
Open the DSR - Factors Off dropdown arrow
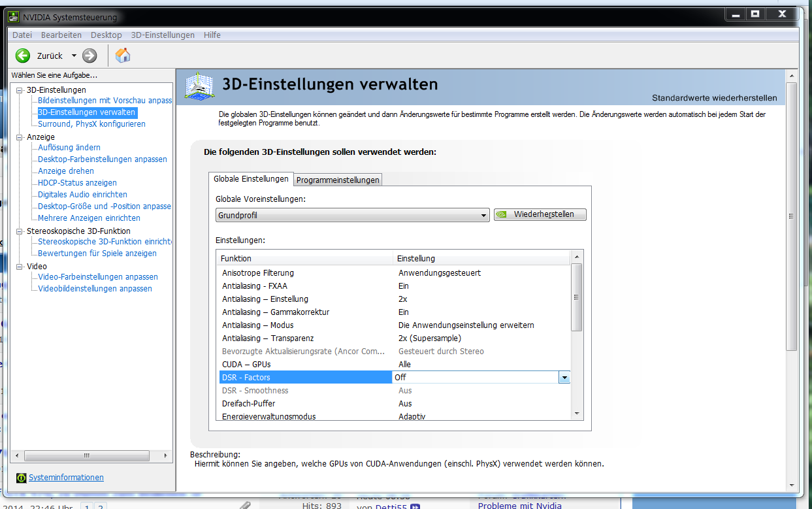[564, 377]
